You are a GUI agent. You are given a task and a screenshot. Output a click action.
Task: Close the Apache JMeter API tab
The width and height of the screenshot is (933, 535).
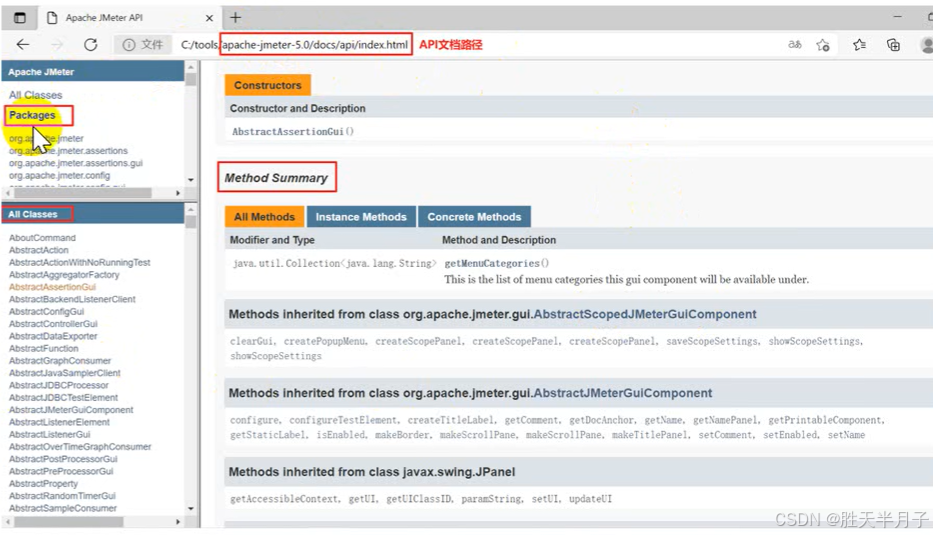(x=209, y=18)
